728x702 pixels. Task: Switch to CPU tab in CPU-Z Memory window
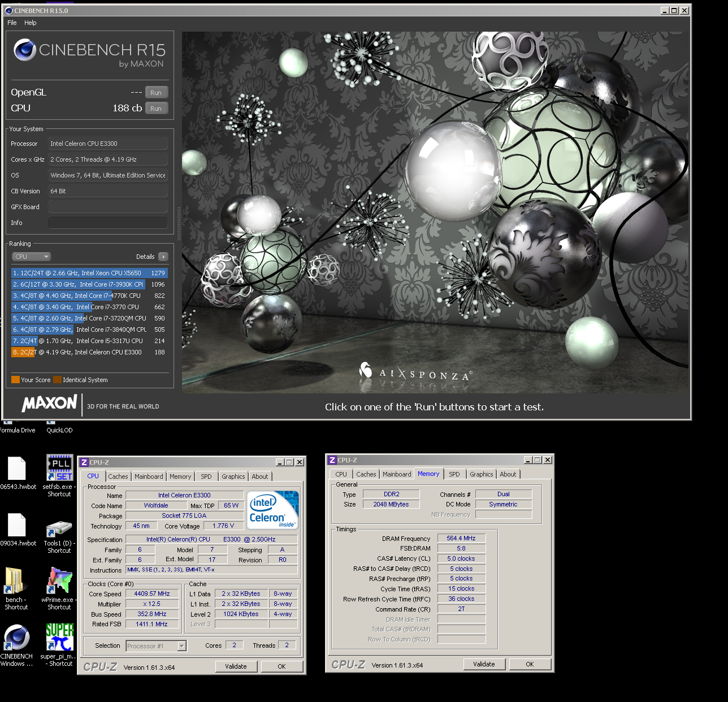[341, 474]
